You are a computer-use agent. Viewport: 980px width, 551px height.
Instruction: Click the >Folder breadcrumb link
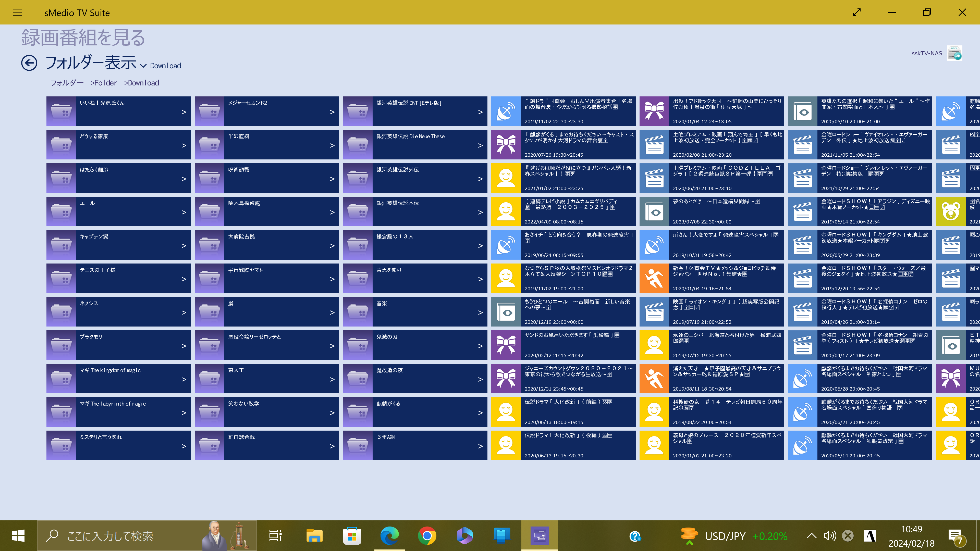pyautogui.click(x=103, y=82)
